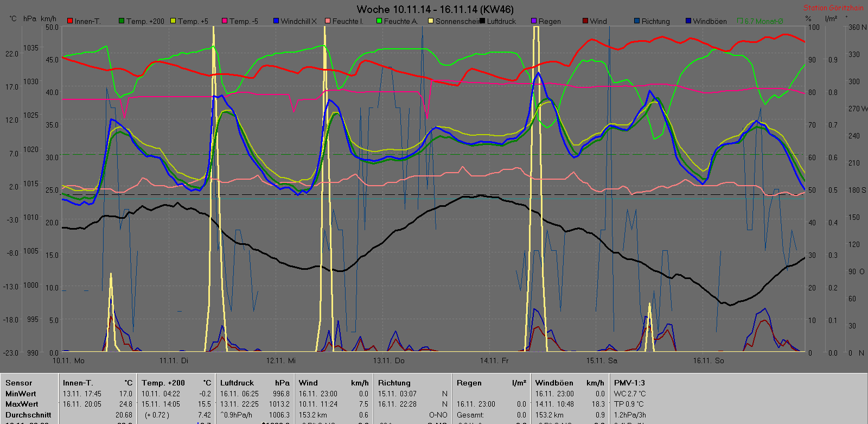Click the 10.11. 11:24 maximum wind time
The image size is (868, 424).
click(x=318, y=404)
